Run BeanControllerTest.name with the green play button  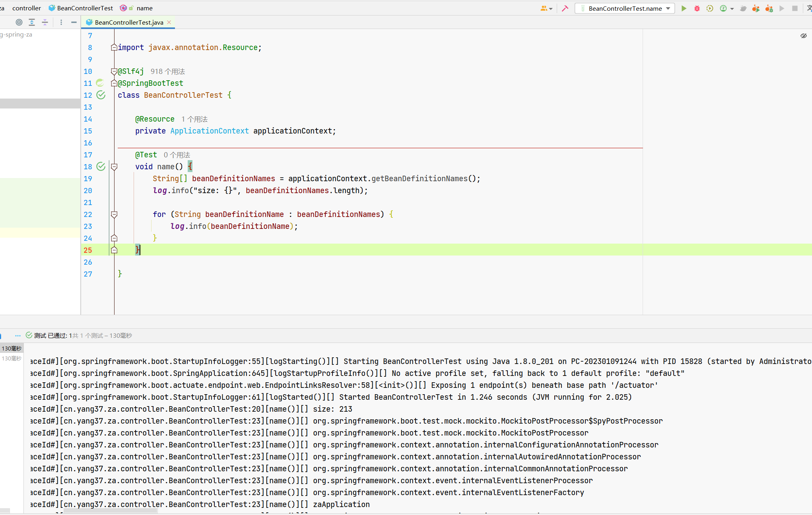(x=684, y=8)
